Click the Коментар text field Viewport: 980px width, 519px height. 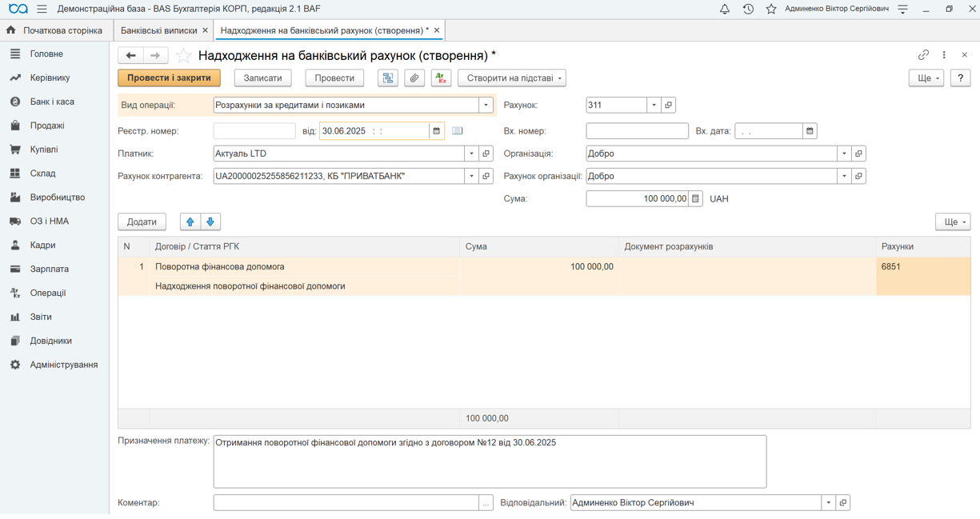pyautogui.click(x=346, y=503)
